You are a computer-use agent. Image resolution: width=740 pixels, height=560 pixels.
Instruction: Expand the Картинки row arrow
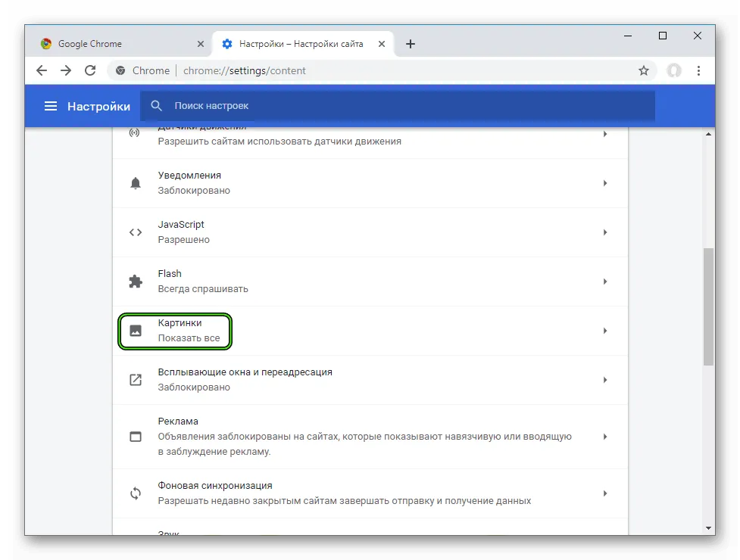[605, 331]
